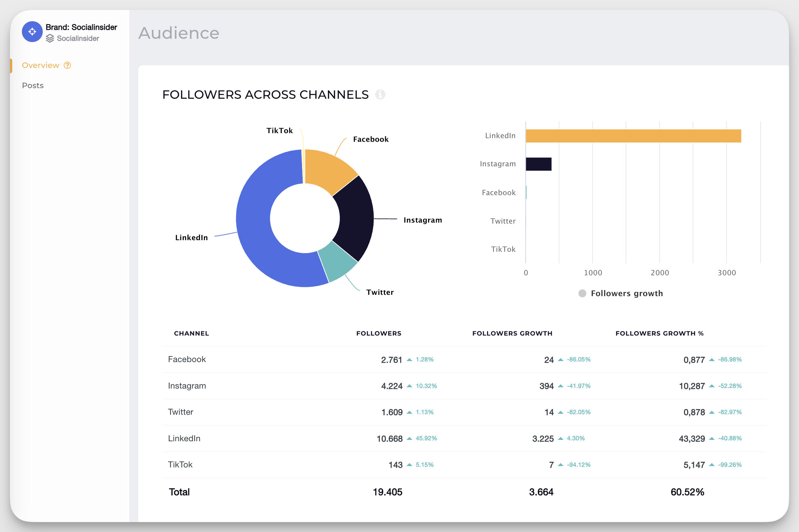This screenshot has height=532, width=799.
Task: Click the Socialinsider brand compass icon
Action: coord(32,32)
